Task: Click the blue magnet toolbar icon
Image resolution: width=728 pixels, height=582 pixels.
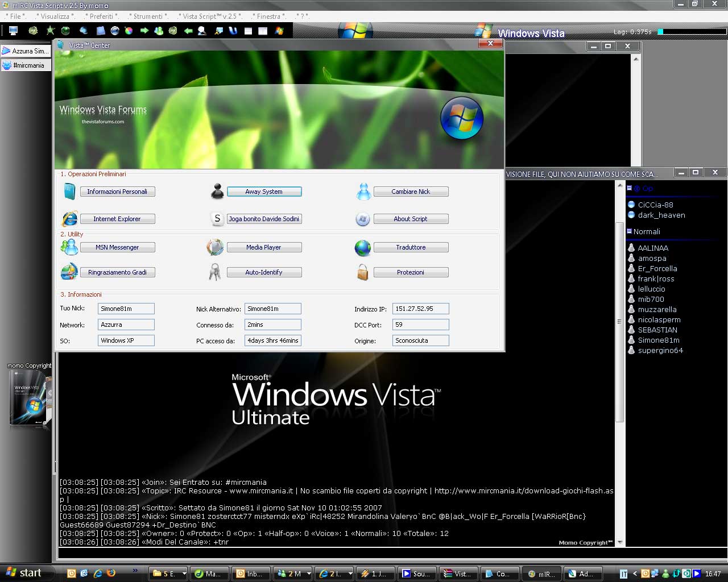Action: [x=233, y=31]
